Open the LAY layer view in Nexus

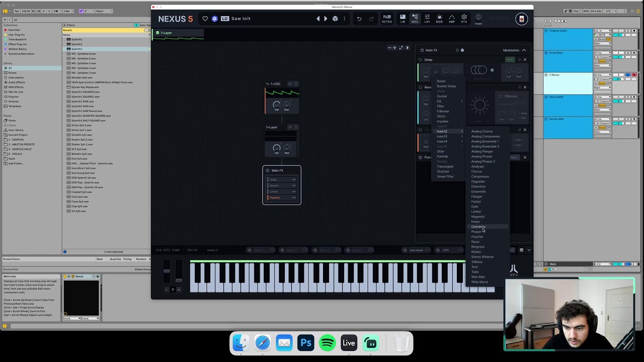pos(427,19)
